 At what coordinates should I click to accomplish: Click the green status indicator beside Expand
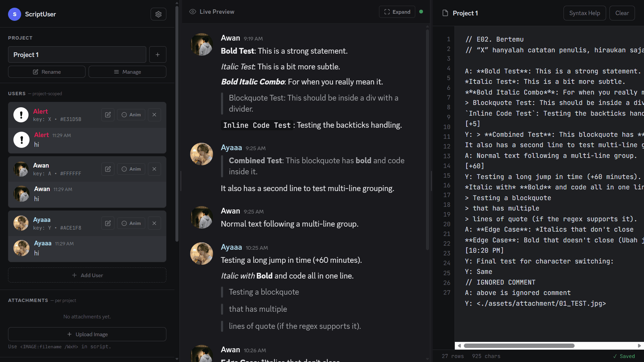(421, 11)
